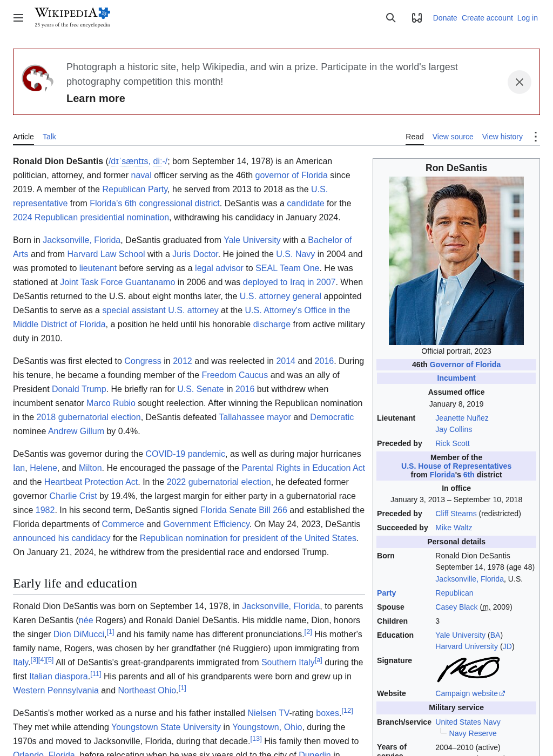Open the pronunciation IPA link
The image size is (553, 756).
138,161
